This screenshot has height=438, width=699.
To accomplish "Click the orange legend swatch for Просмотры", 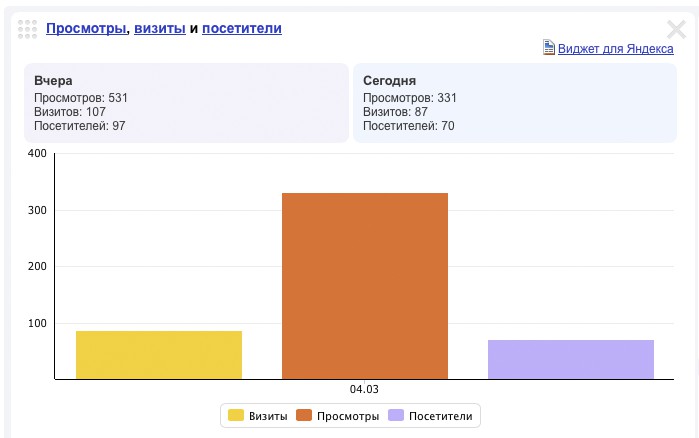I will point(304,416).
